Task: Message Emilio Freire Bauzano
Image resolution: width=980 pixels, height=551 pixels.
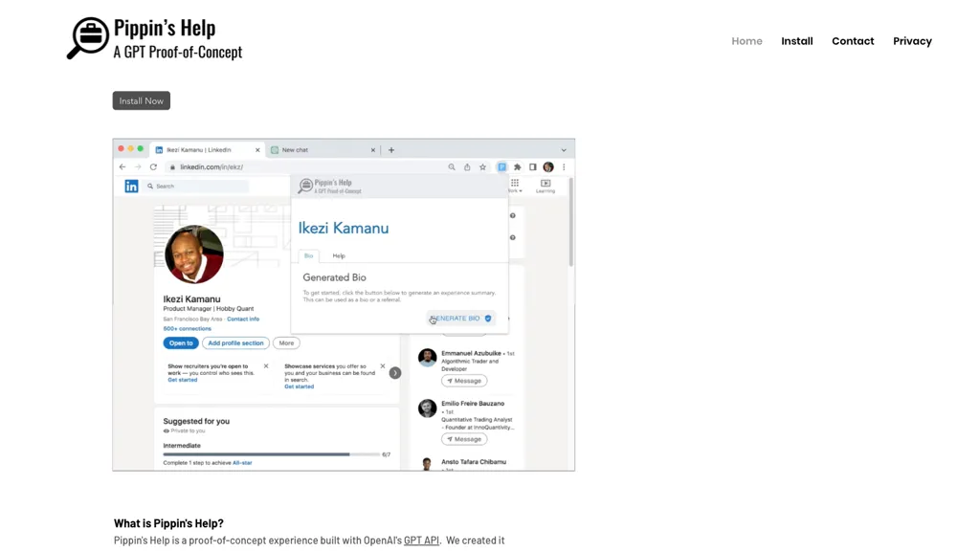Action: 464,439
